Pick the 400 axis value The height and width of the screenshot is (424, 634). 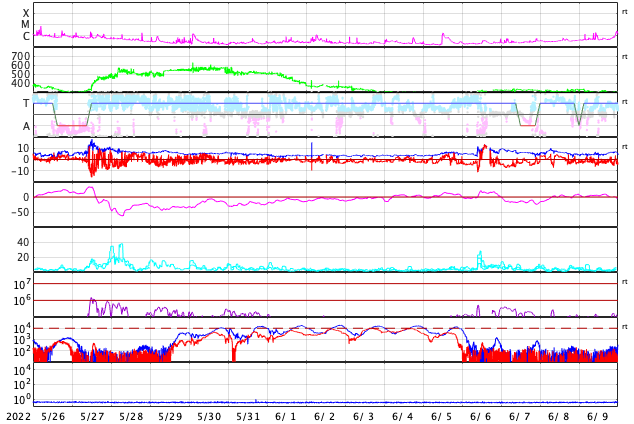click(x=21, y=83)
